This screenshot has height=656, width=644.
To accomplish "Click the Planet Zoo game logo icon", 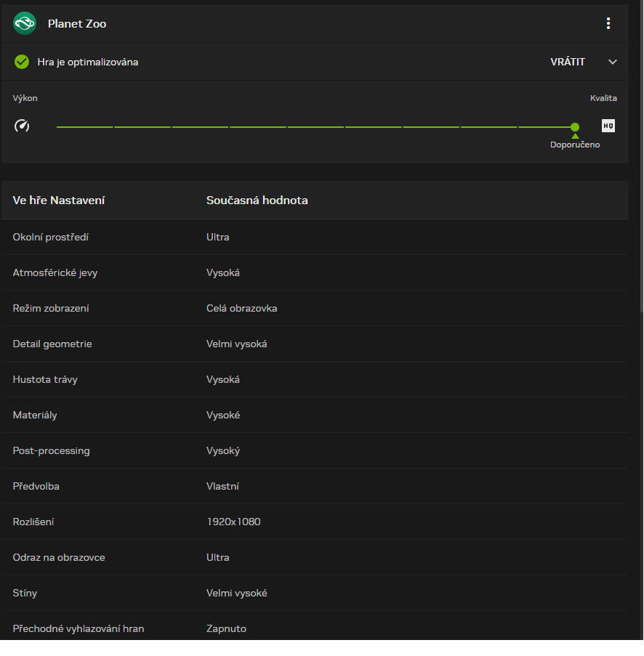I will tap(25, 23).
